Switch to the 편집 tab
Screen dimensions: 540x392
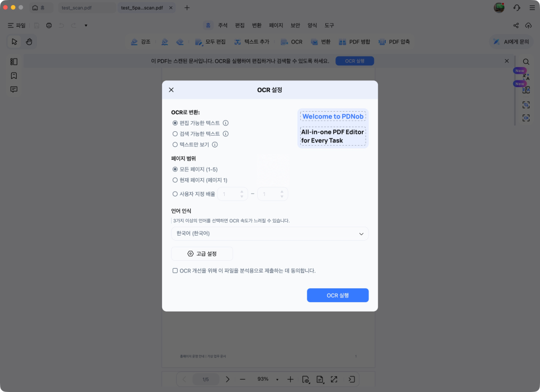pyautogui.click(x=240, y=26)
